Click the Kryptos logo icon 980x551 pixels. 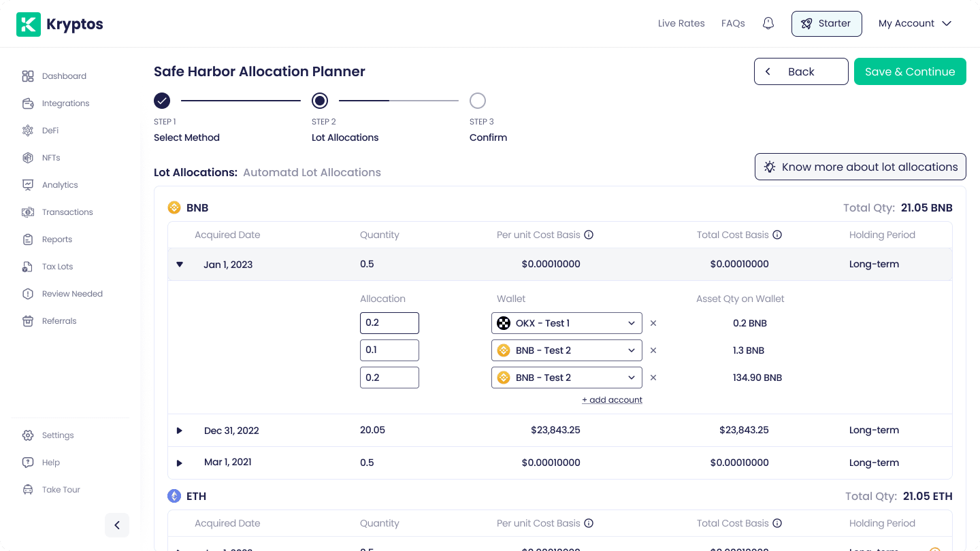point(28,24)
